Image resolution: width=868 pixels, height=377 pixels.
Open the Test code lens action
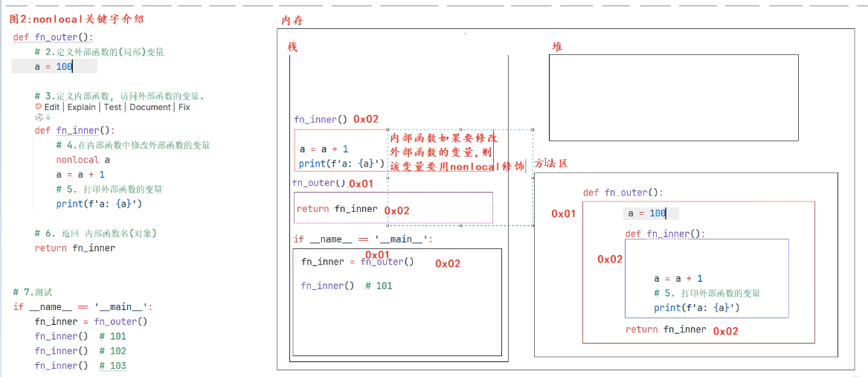point(112,107)
